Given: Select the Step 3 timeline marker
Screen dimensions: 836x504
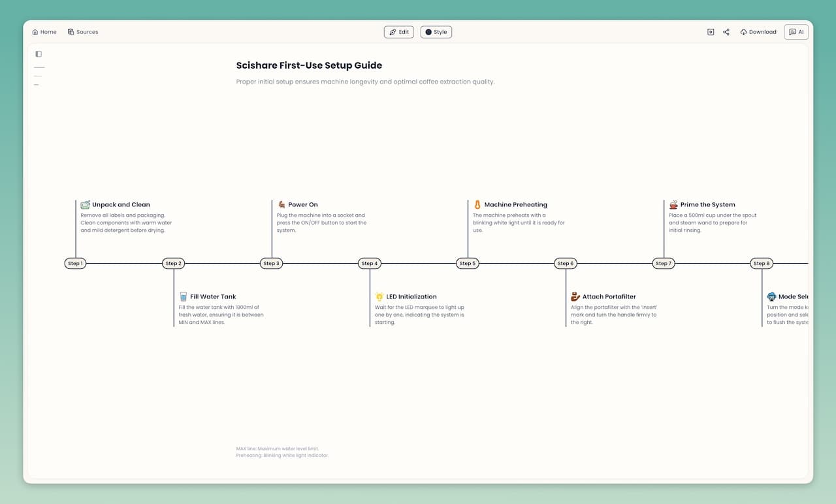Looking at the screenshot, I should (x=271, y=264).
